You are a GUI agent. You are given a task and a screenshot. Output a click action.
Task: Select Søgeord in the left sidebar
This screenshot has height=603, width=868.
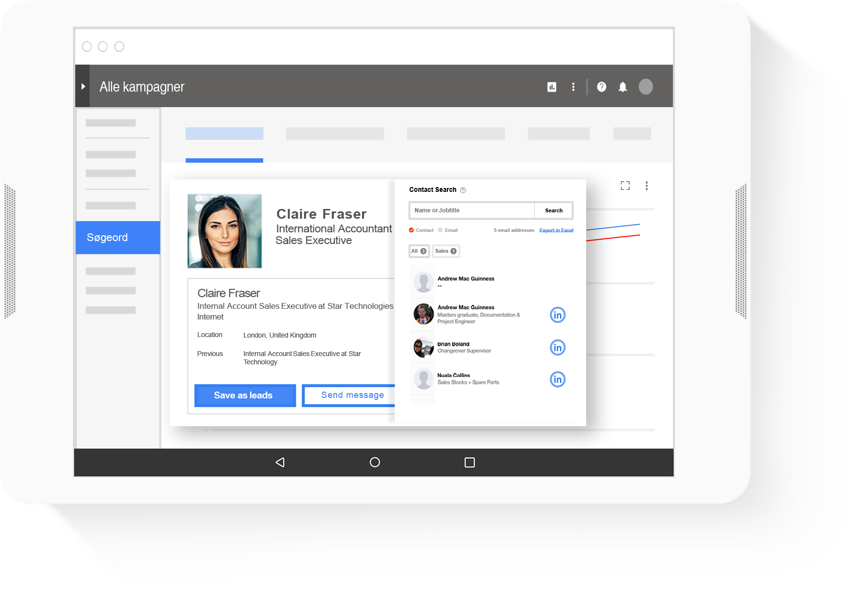[118, 238]
